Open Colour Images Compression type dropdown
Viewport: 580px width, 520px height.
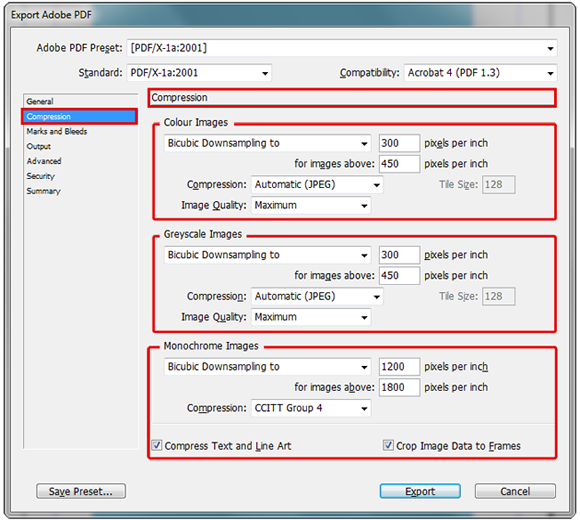[317, 185]
